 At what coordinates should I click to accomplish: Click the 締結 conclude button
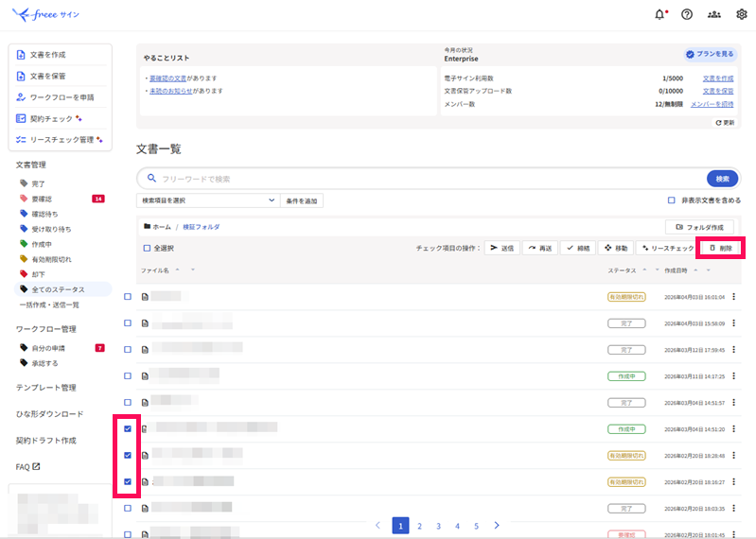578,248
